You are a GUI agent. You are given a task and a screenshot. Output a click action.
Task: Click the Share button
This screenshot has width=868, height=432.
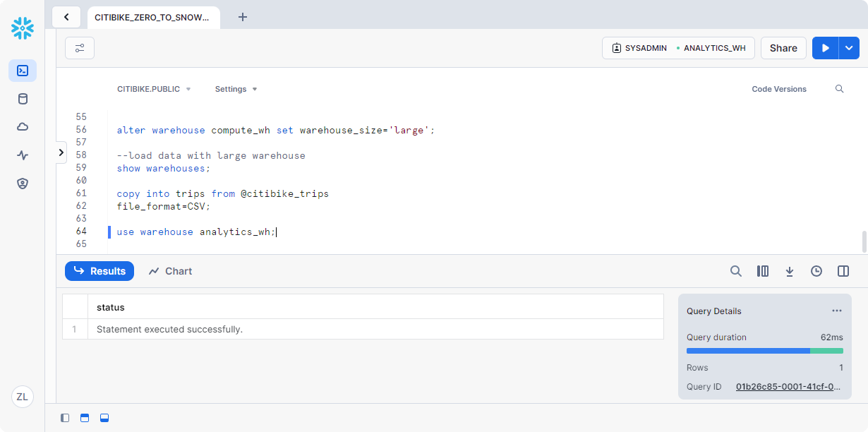click(x=783, y=48)
